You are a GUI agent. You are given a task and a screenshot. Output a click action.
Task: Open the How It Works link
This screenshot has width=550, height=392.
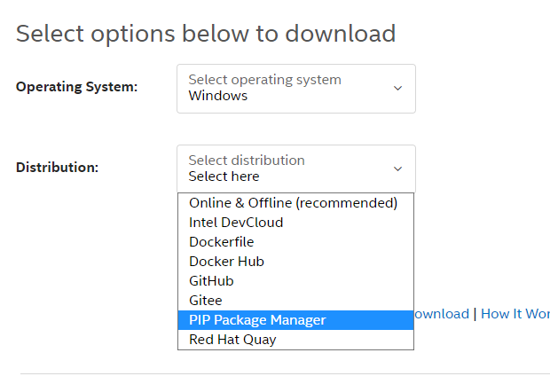pyautogui.click(x=515, y=314)
